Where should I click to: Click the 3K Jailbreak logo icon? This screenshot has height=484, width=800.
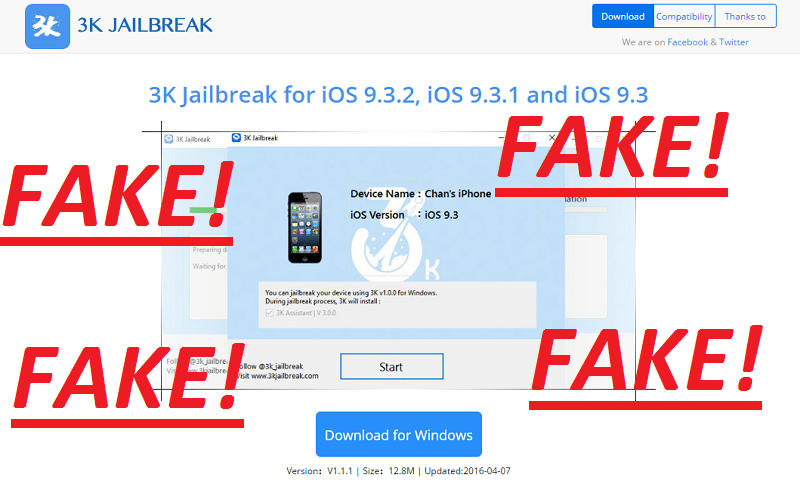pyautogui.click(x=47, y=27)
